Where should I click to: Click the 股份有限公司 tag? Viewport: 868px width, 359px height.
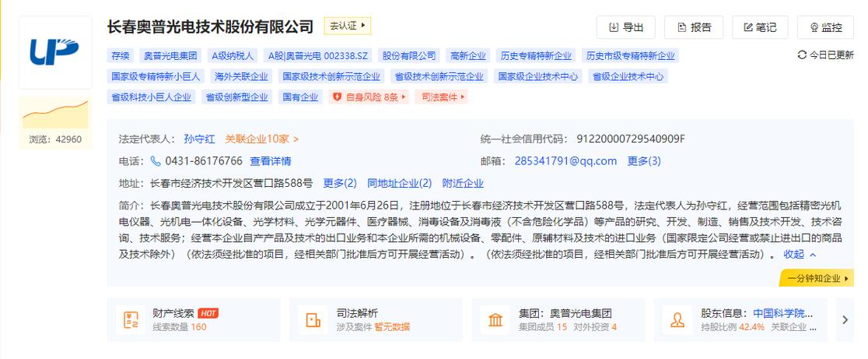[409, 55]
